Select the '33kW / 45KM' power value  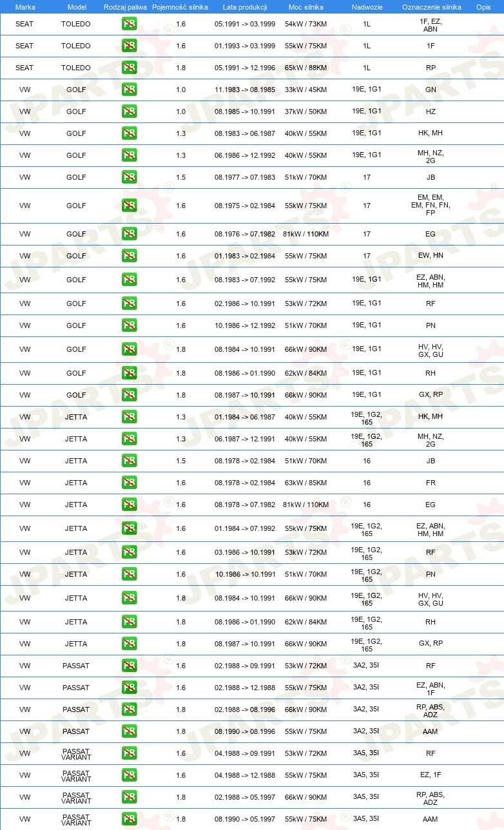click(305, 90)
